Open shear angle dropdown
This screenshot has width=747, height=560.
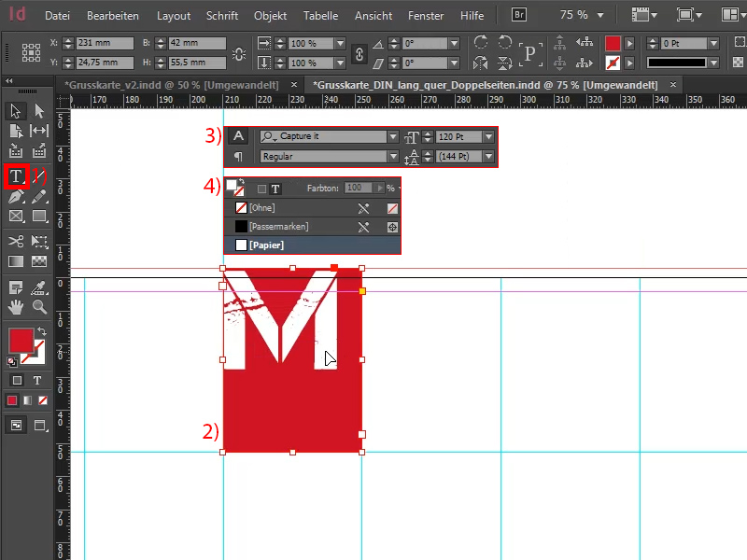pyautogui.click(x=454, y=63)
